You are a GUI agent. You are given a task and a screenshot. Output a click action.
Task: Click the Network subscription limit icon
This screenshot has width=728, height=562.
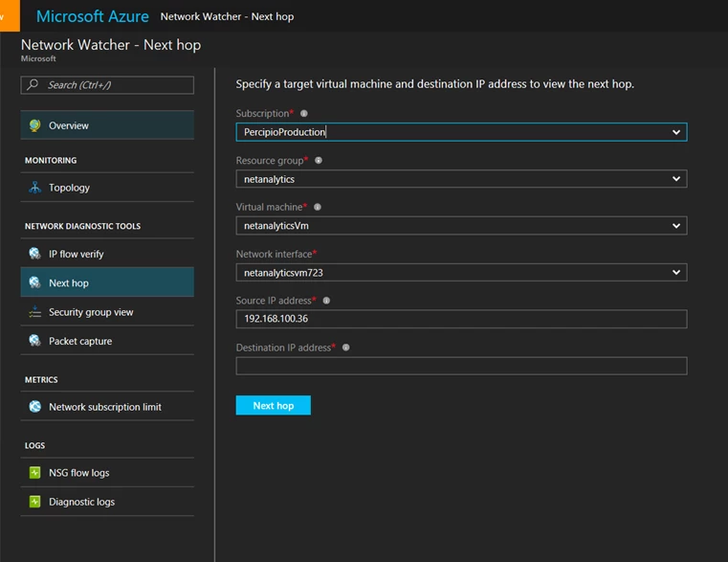(x=34, y=406)
